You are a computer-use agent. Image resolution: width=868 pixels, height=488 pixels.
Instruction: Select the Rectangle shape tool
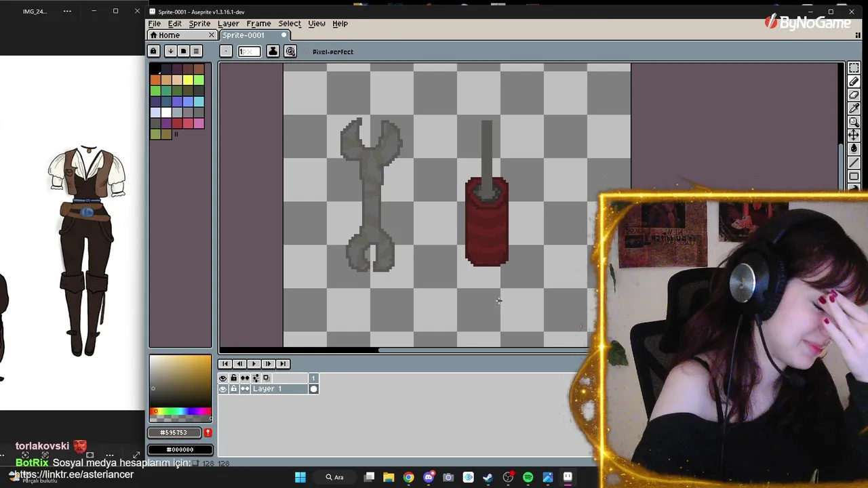point(854,176)
